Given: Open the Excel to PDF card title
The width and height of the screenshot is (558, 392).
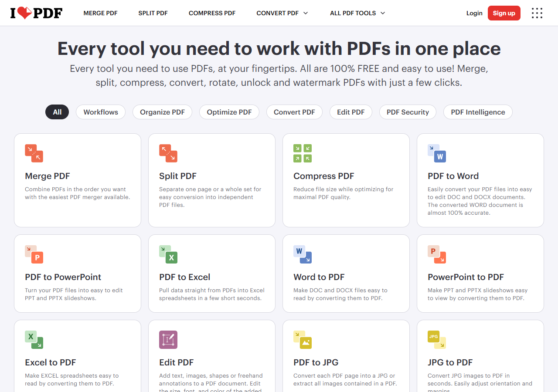Looking at the screenshot, I should click(51, 362).
